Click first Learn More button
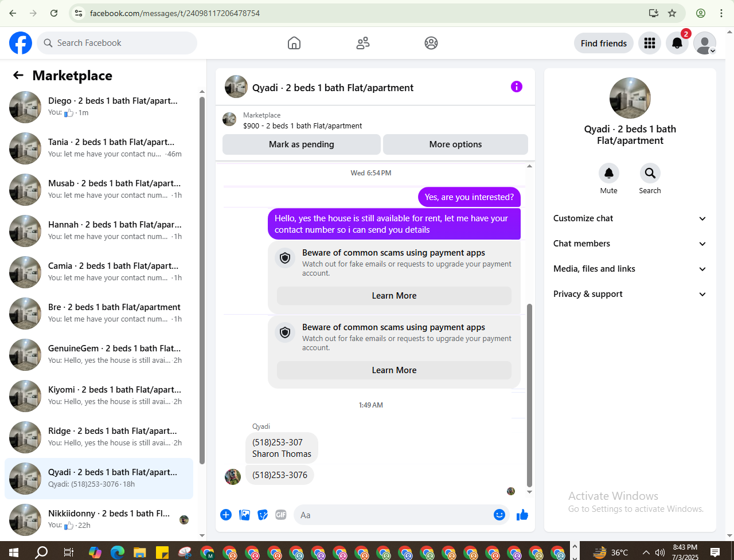The image size is (734, 560). [395, 296]
